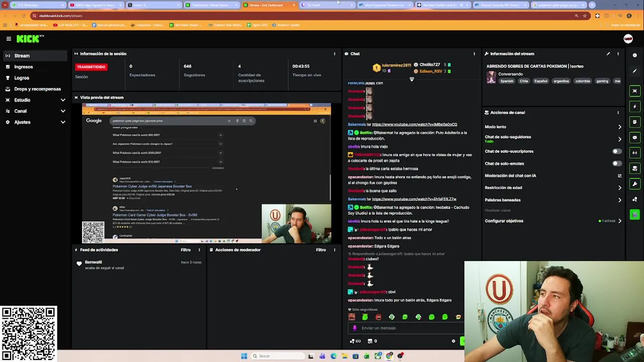Toggle the lightning bolt icon in right toolbar
Viewport: 644px width, 362px height.
click(635, 107)
